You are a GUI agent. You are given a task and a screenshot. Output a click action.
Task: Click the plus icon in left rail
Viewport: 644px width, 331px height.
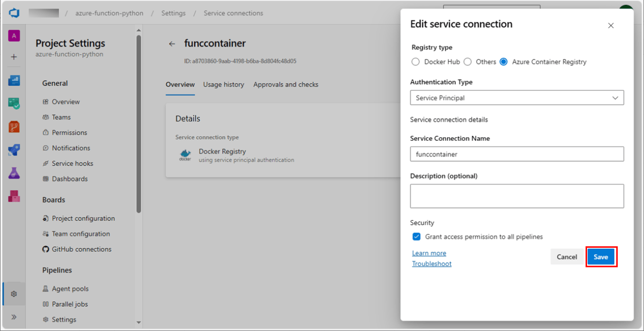[x=14, y=57]
